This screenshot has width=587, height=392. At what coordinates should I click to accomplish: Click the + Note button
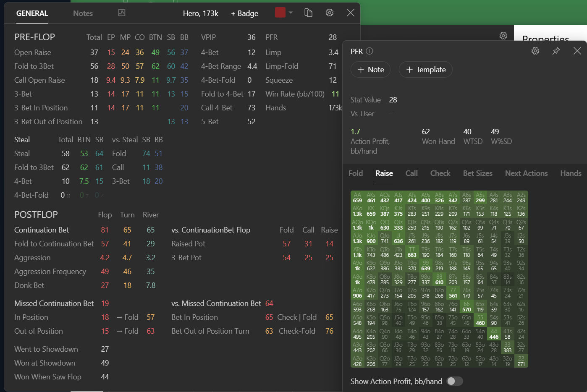pos(370,70)
